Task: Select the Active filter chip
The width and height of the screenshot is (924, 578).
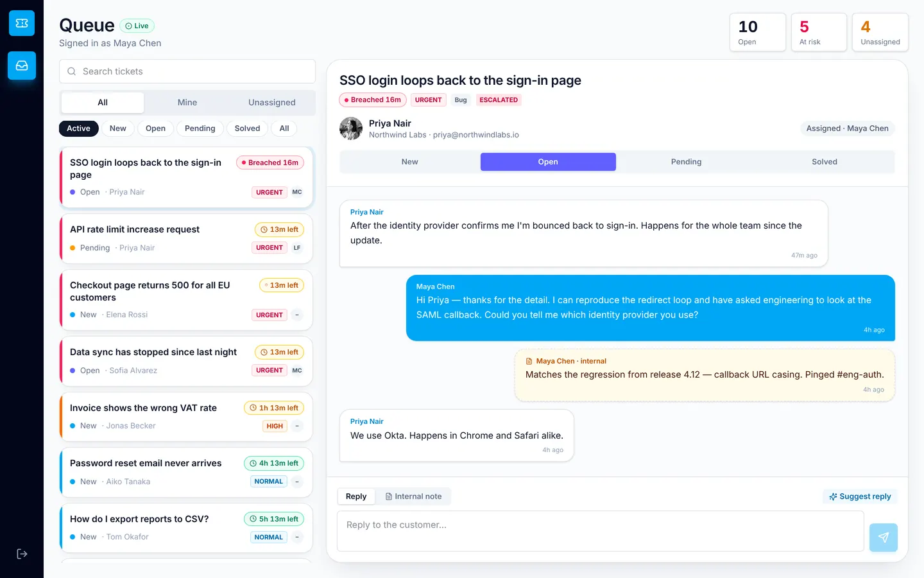Action: click(x=79, y=128)
